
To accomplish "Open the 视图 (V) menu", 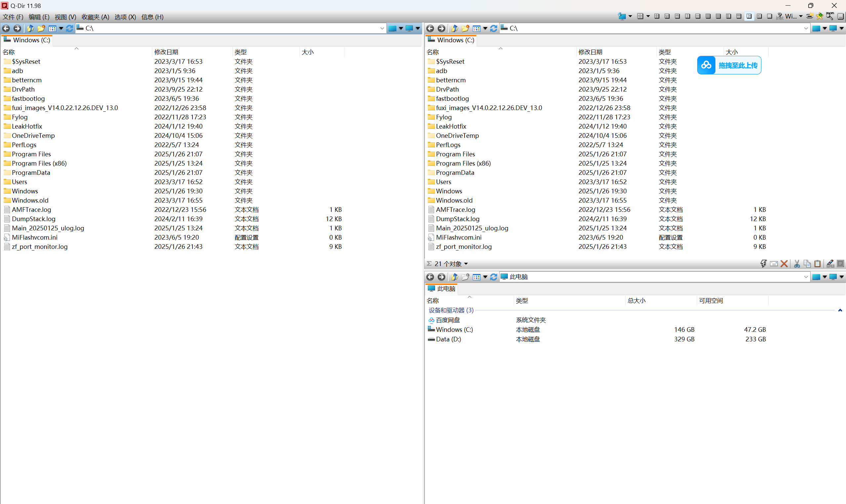I will pyautogui.click(x=65, y=17).
